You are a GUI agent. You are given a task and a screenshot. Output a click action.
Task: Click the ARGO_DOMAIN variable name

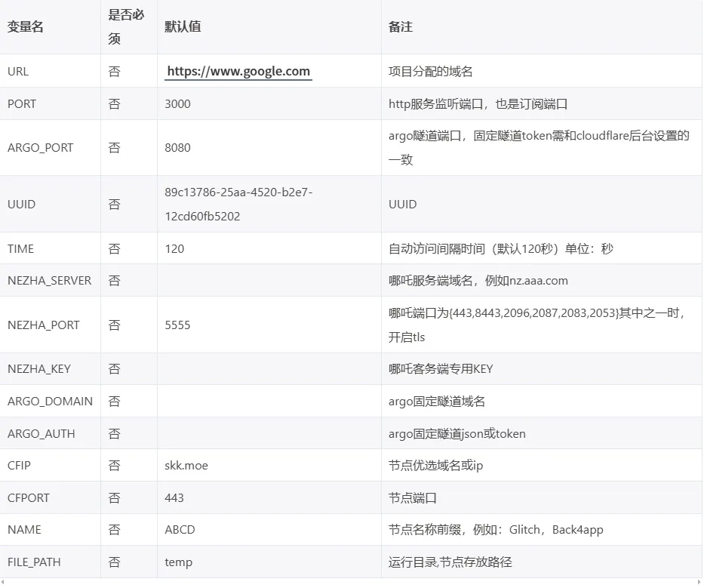coord(50,402)
